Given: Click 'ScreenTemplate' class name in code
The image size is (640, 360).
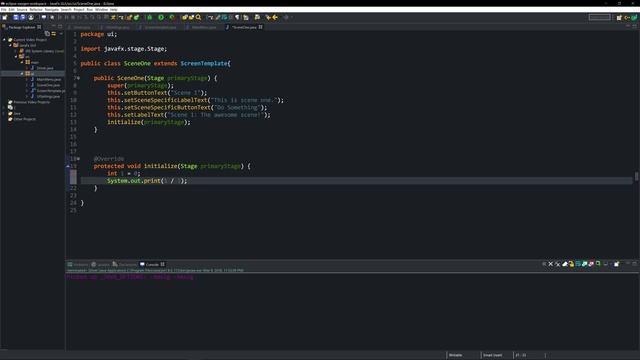Looking at the screenshot, I should click(204, 63).
